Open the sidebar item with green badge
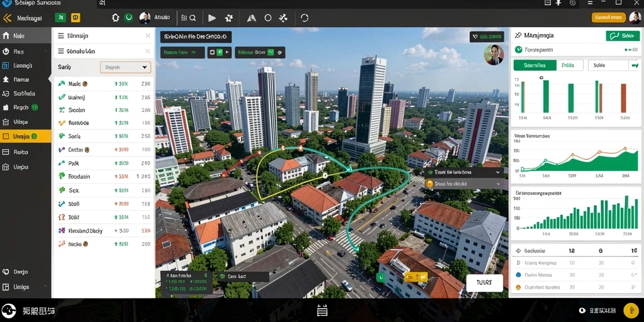Viewport: 644px width, 322px height. [x=25, y=107]
